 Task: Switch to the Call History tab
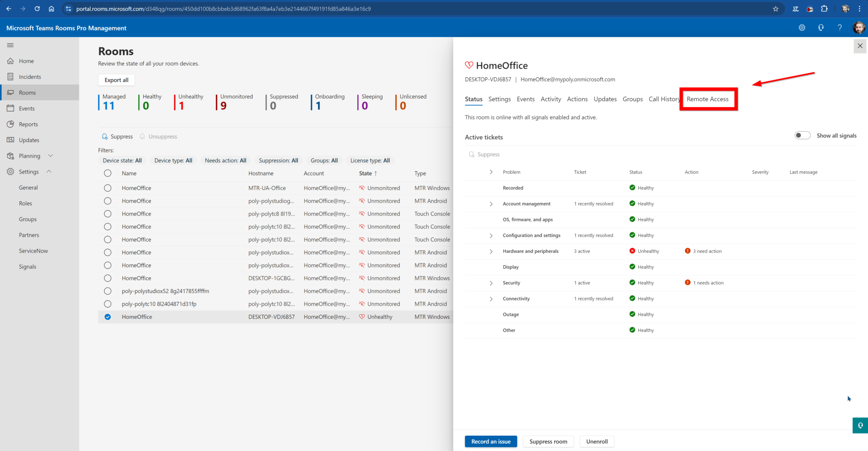point(664,99)
